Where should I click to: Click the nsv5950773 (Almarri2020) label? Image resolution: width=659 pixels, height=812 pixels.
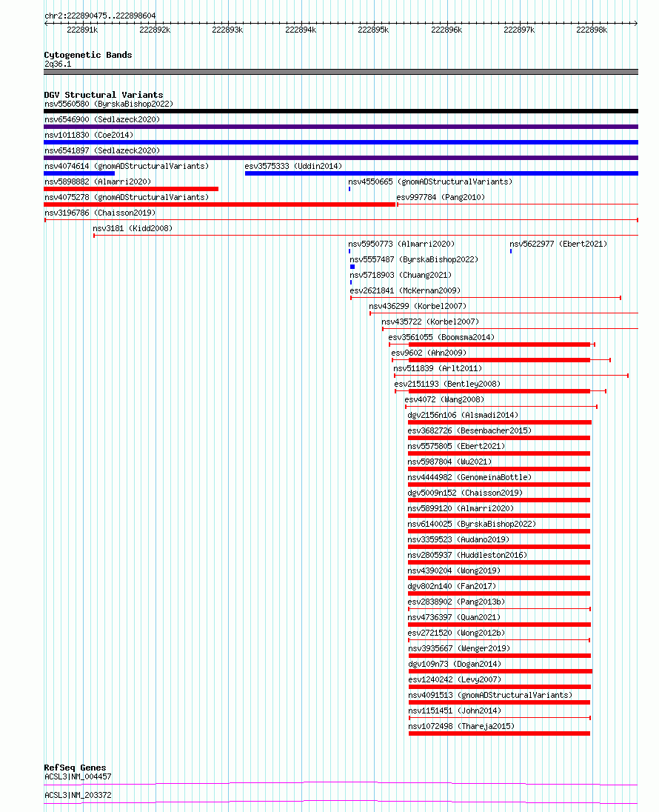401,244
